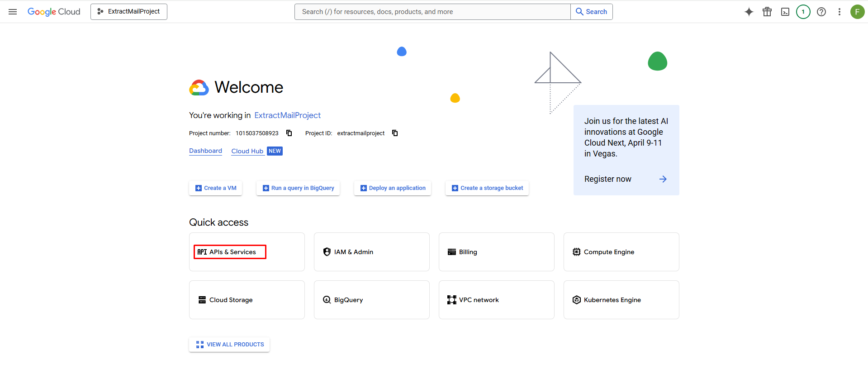Open Register now for Cloud Next
Screen dimensions: 868x369
click(608, 179)
